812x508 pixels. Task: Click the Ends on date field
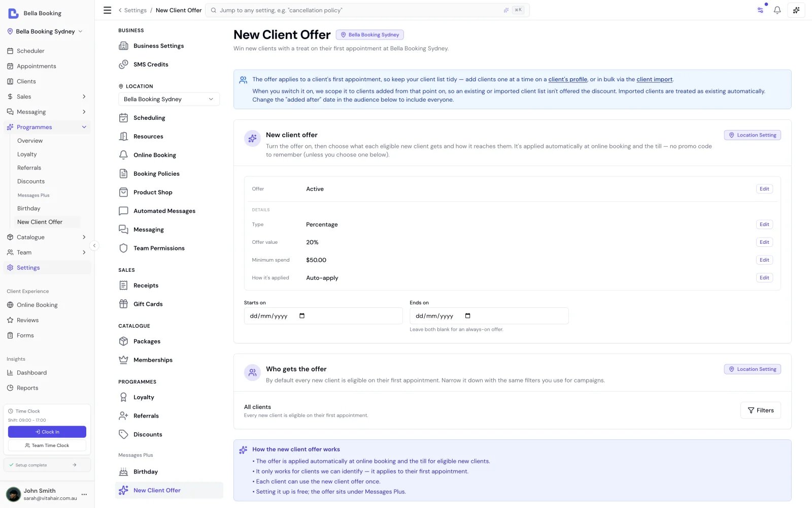(x=489, y=316)
